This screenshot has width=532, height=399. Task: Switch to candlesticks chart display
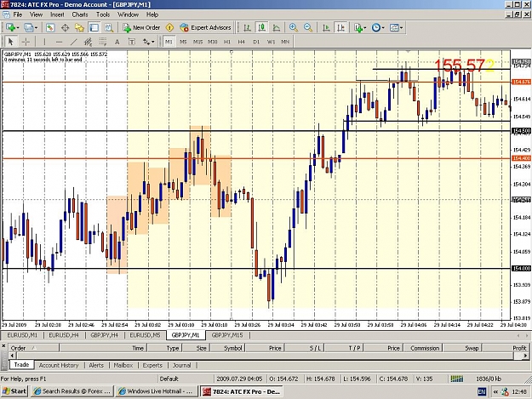(261, 28)
